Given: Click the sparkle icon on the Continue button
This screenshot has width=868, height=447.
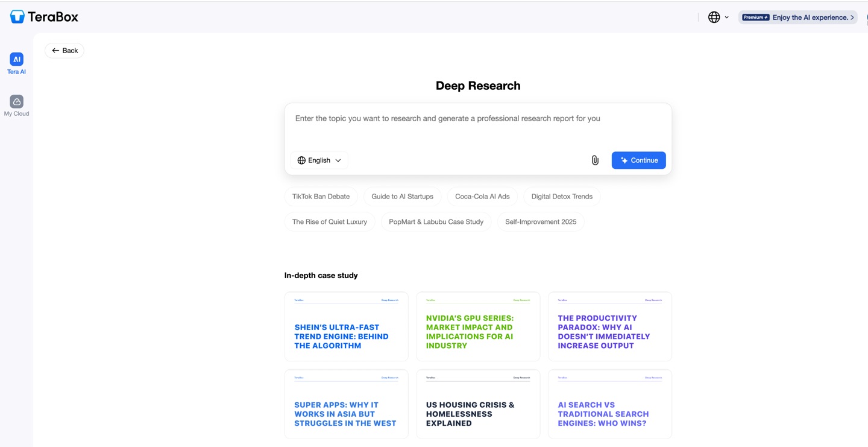Looking at the screenshot, I should tap(623, 160).
